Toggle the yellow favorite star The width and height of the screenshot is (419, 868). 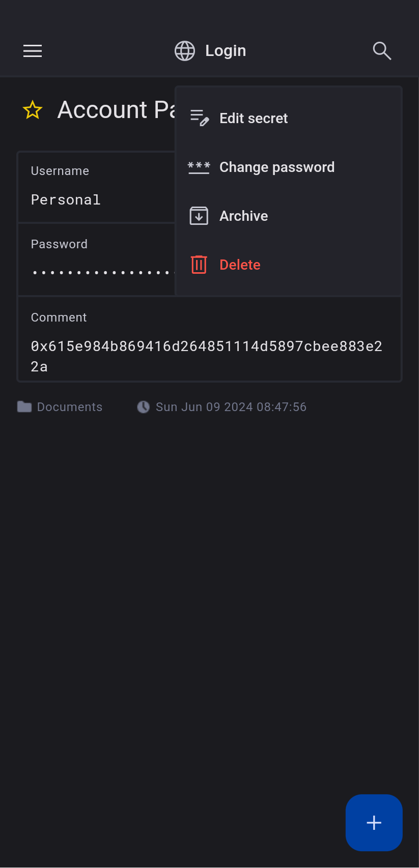pyautogui.click(x=33, y=110)
